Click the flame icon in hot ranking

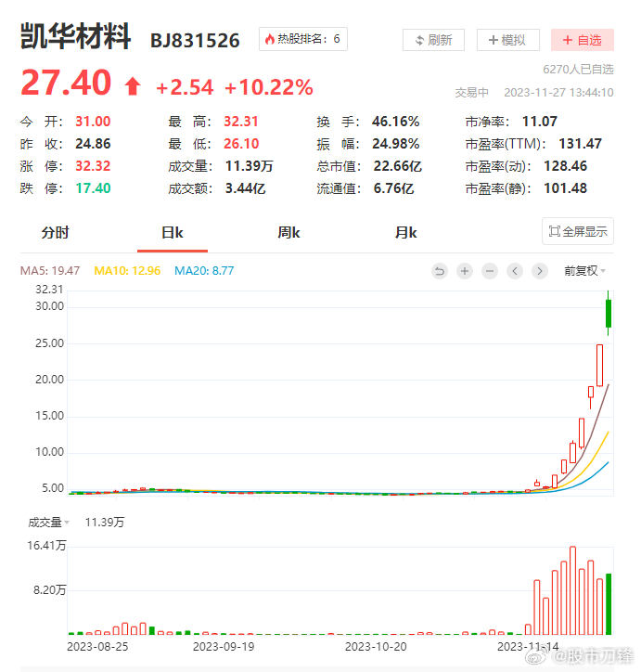tap(270, 39)
